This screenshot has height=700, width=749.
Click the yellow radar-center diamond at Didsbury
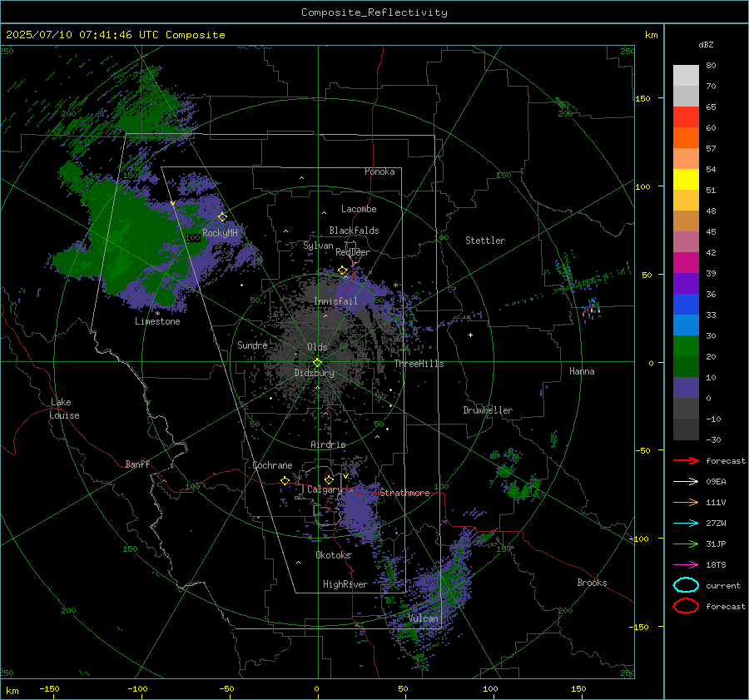point(317,363)
